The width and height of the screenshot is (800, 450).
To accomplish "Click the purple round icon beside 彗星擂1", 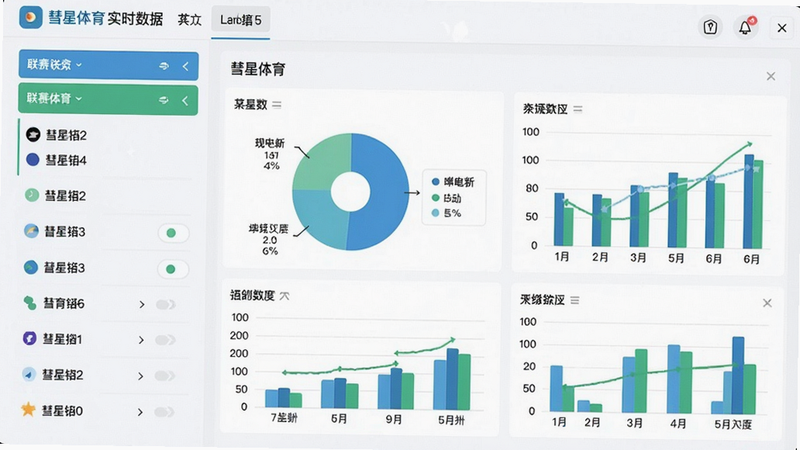I will click(x=30, y=338).
